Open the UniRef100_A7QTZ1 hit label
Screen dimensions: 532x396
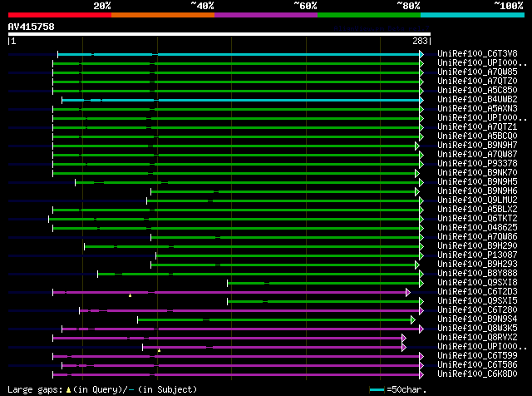pos(477,126)
